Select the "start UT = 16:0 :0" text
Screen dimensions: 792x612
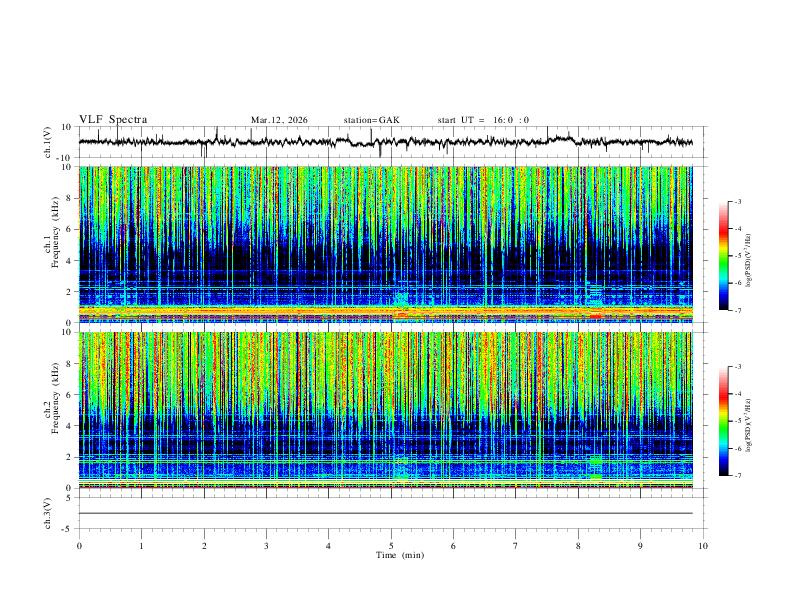click(483, 120)
